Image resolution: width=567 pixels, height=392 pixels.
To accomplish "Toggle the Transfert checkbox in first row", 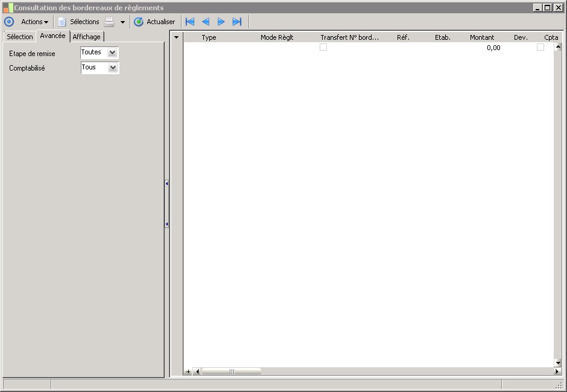I will (323, 47).
